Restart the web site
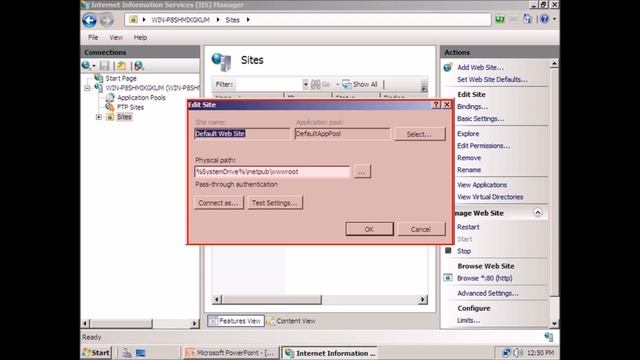The height and width of the screenshot is (360, 640). click(x=468, y=227)
